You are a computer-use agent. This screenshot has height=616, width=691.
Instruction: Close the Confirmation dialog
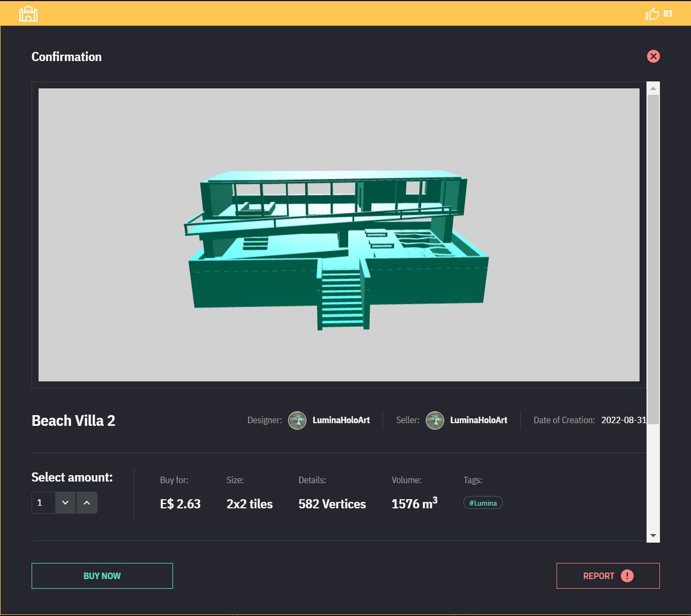point(653,56)
